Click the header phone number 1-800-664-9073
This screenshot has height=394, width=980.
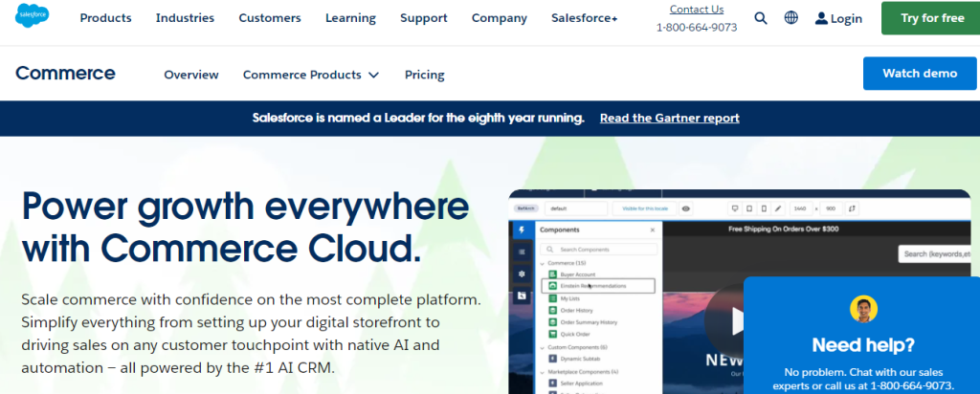coord(697,28)
